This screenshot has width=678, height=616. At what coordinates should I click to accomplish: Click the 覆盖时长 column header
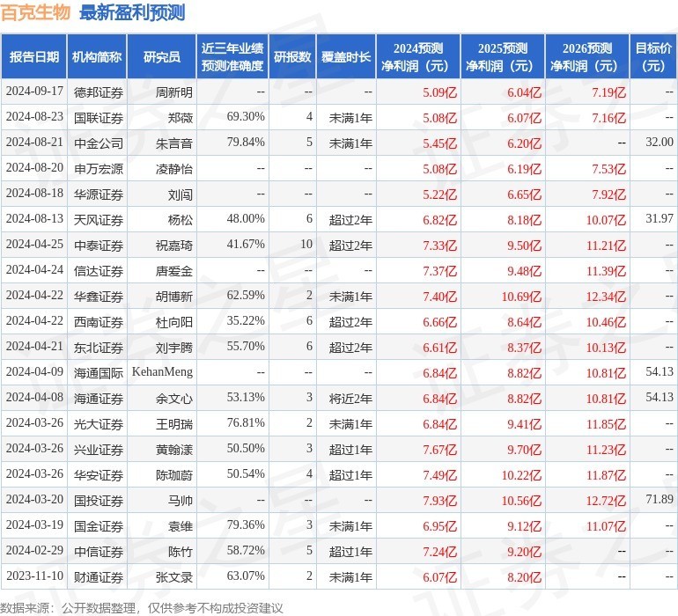345,57
